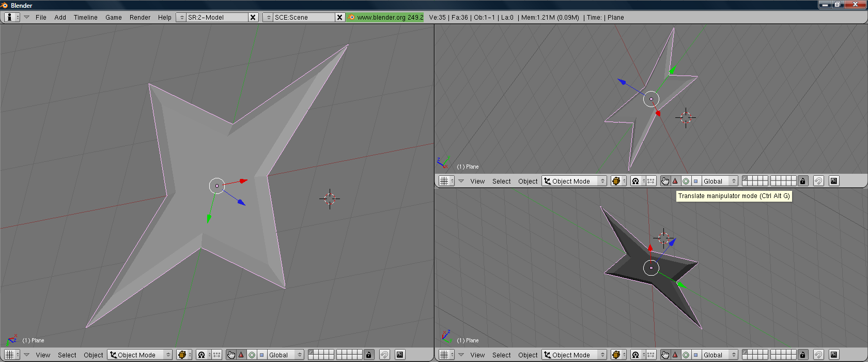
Task: Open the File menu
Action: tap(41, 17)
